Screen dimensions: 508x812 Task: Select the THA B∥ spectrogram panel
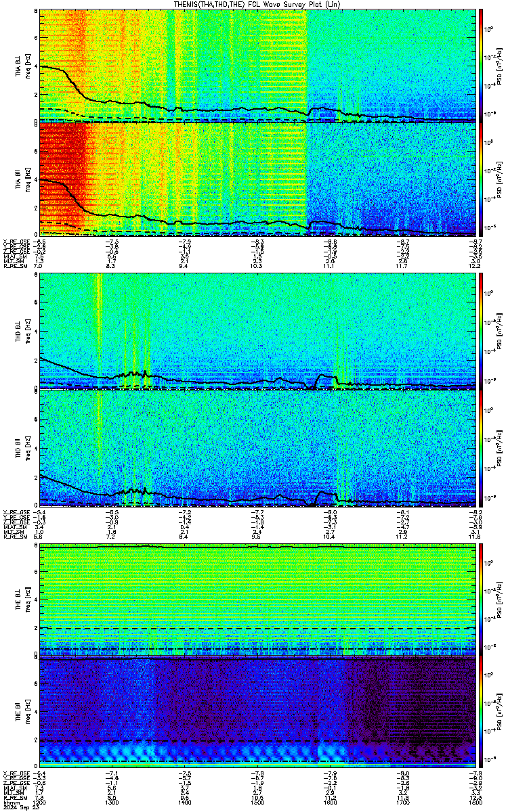[x=257, y=179]
